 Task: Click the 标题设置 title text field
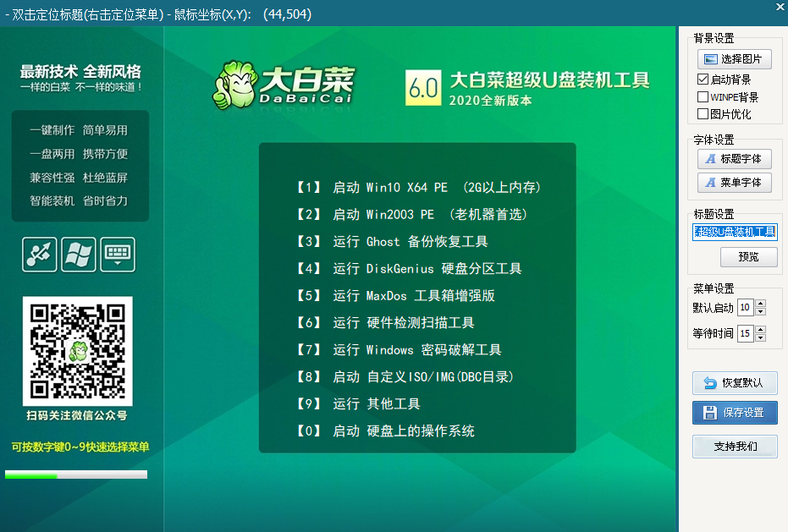[x=735, y=232]
